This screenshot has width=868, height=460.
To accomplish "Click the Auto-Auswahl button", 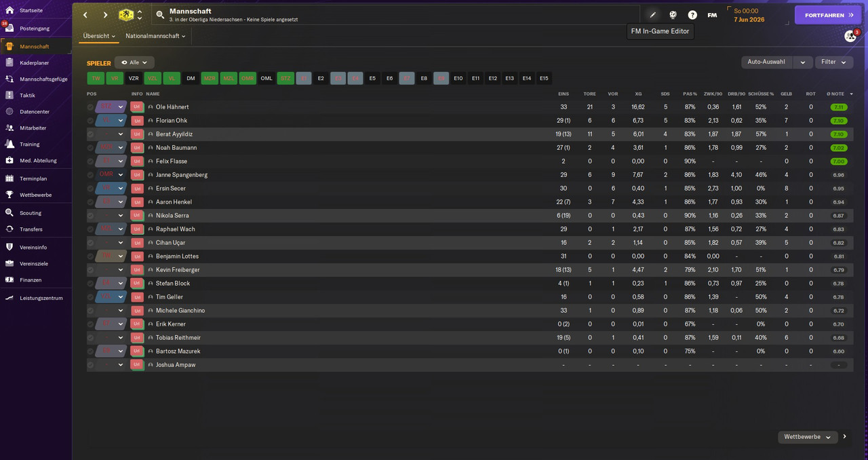I will coord(767,62).
